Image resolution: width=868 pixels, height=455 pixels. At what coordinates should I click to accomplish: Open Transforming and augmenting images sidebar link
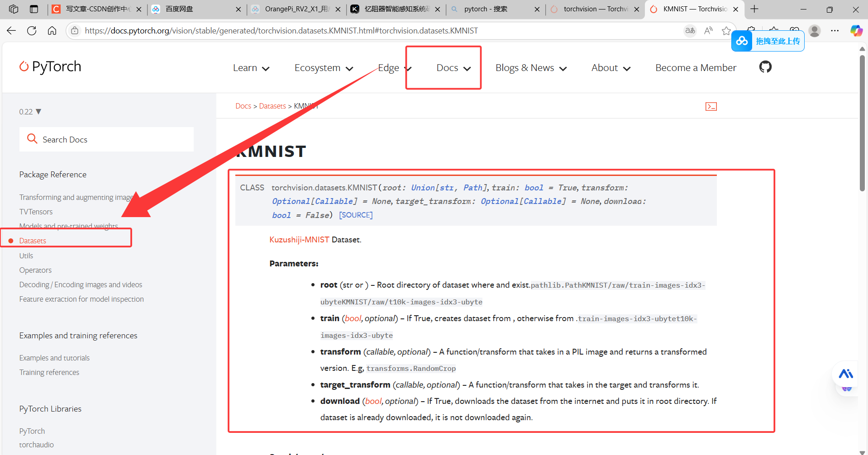[76, 197]
